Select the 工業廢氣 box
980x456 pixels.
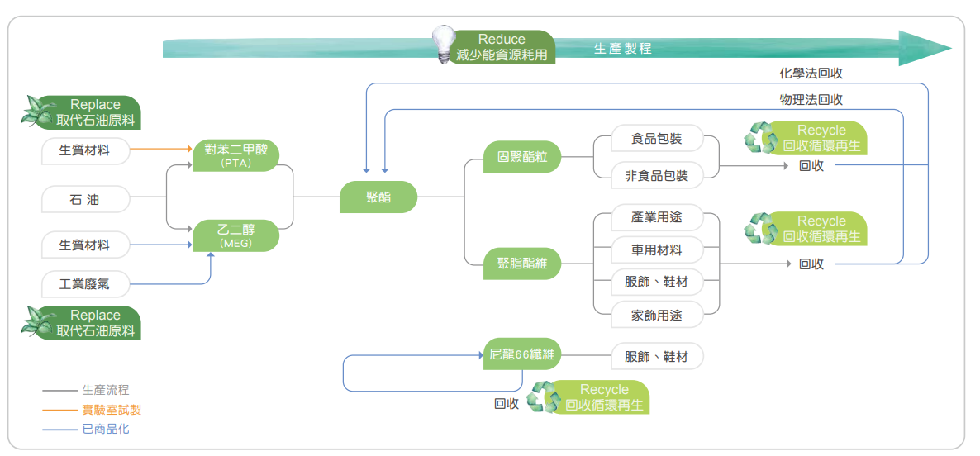coord(86,284)
